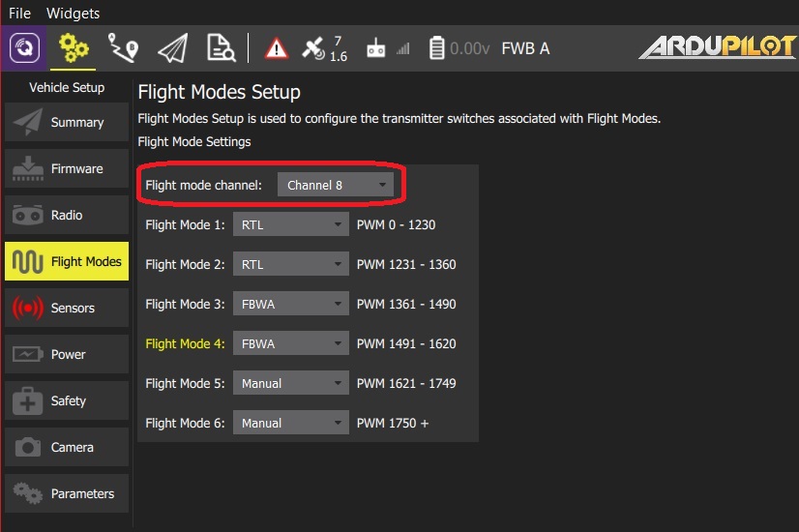
Task: Click the red warning triangle indicator
Action: click(x=277, y=48)
